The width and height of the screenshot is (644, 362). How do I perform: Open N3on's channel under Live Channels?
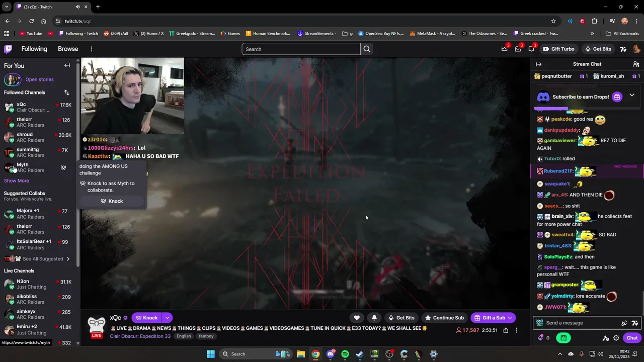point(38,284)
